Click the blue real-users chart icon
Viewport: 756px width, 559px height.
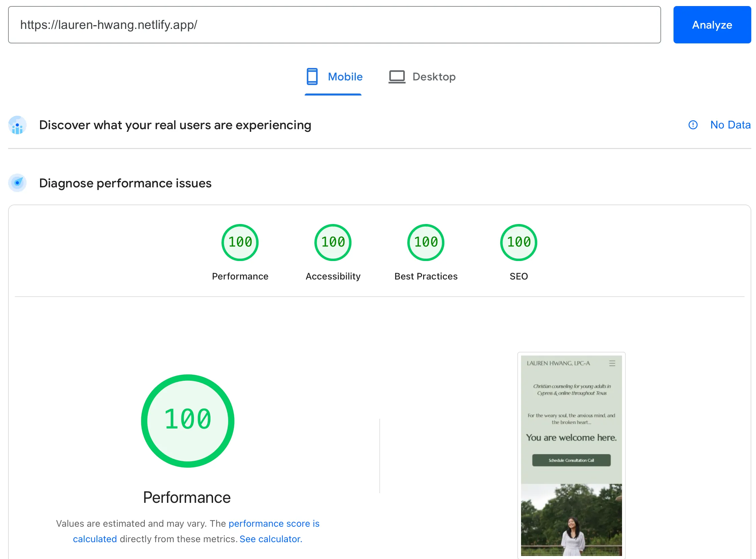pyautogui.click(x=17, y=125)
